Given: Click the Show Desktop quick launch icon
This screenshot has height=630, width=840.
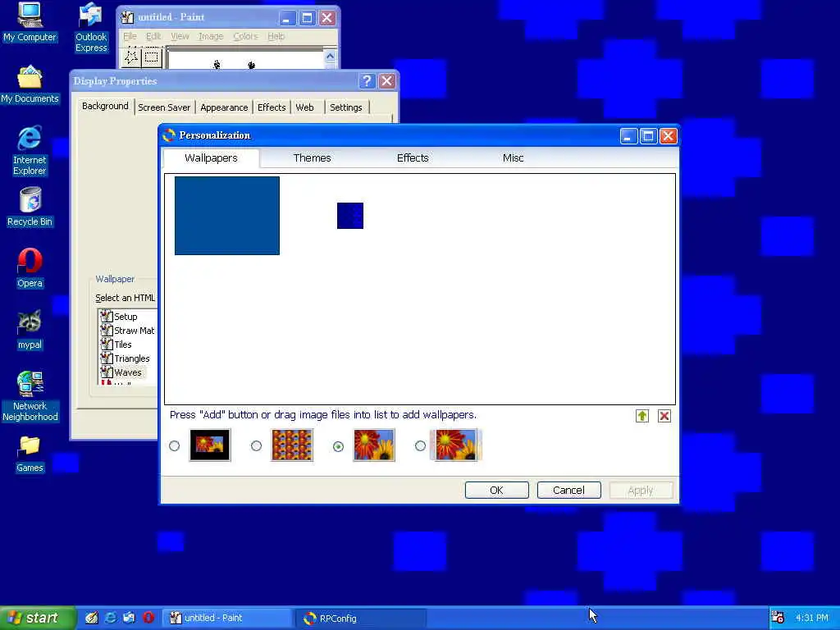Looking at the screenshot, I should [x=92, y=618].
